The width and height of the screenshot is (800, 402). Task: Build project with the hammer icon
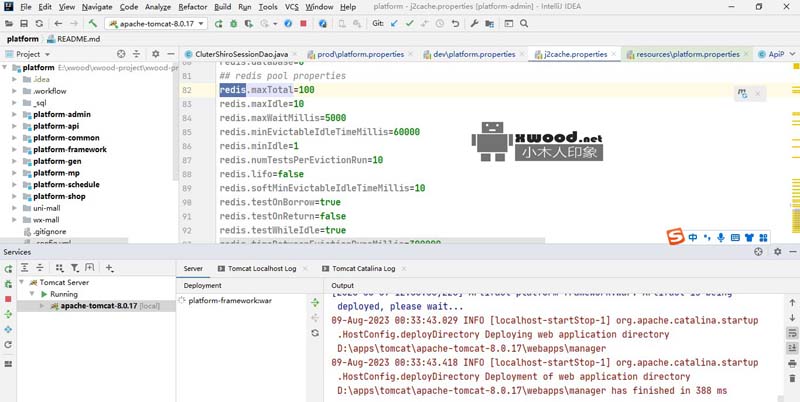click(92, 23)
